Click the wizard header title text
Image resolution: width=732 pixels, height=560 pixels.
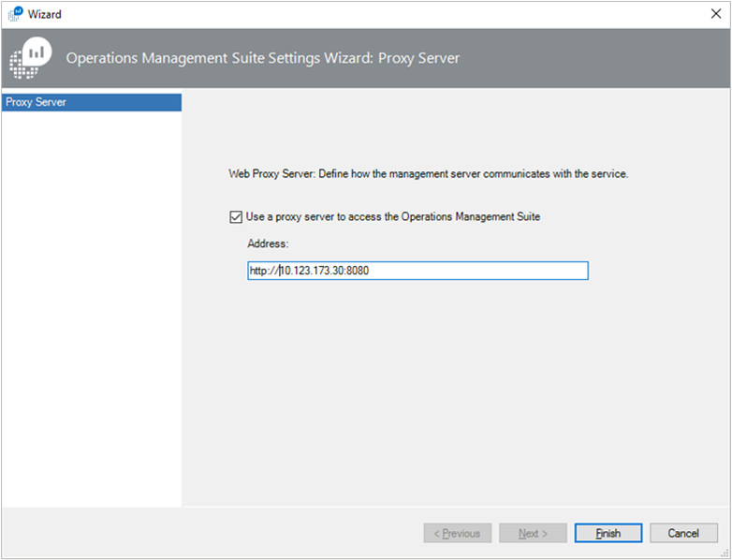(263, 58)
